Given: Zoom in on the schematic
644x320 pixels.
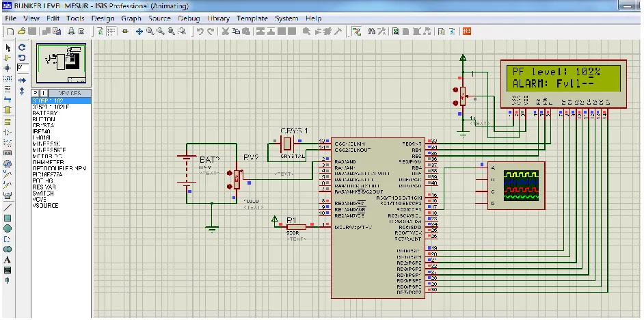Looking at the screenshot, I should [150, 31].
